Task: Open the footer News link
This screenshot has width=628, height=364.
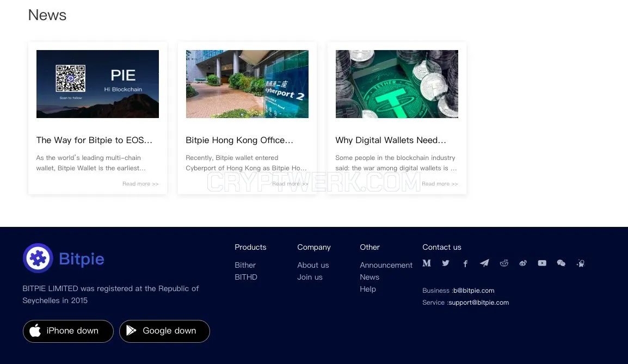Action: (x=370, y=277)
